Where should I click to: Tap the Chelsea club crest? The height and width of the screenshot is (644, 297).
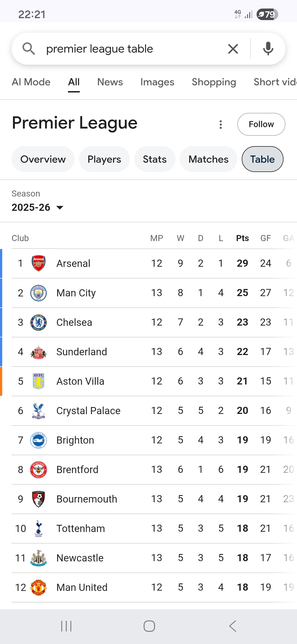point(38,322)
